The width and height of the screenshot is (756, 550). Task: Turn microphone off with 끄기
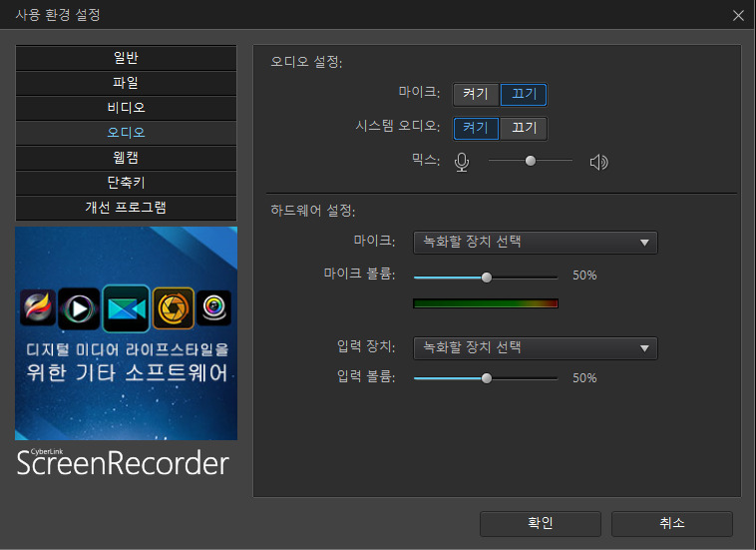point(524,94)
